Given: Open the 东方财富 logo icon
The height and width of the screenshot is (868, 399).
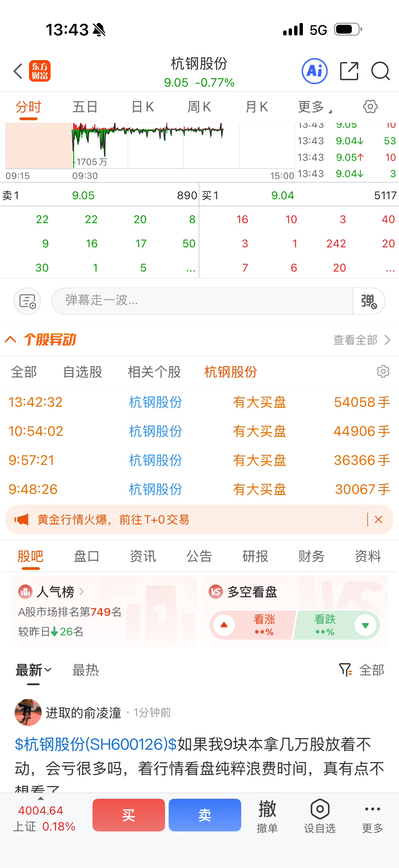Looking at the screenshot, I should 40,71.
